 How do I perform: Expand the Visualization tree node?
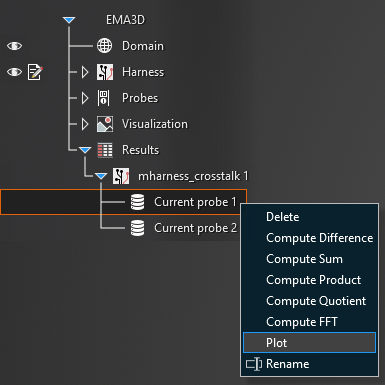point(85,124)
